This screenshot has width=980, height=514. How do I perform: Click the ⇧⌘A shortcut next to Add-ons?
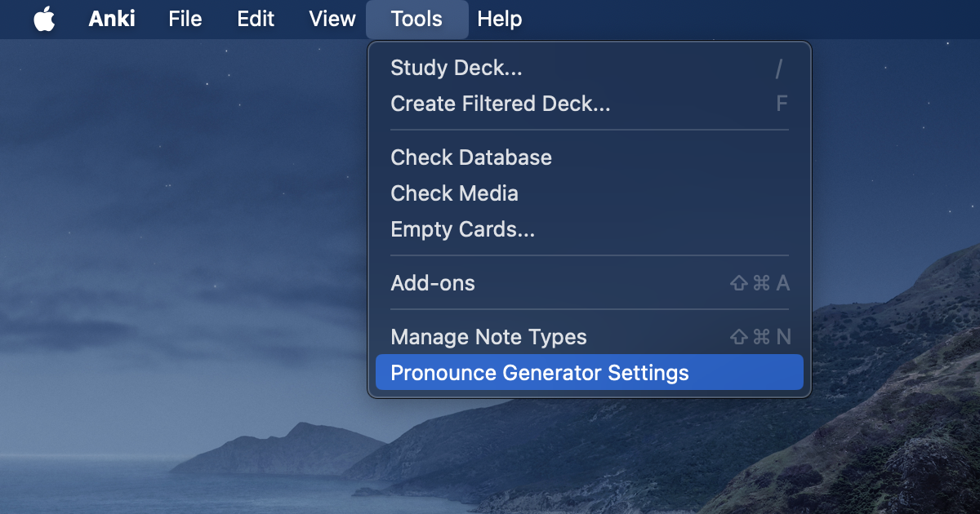pyautogui.click(x=760, y=283)
